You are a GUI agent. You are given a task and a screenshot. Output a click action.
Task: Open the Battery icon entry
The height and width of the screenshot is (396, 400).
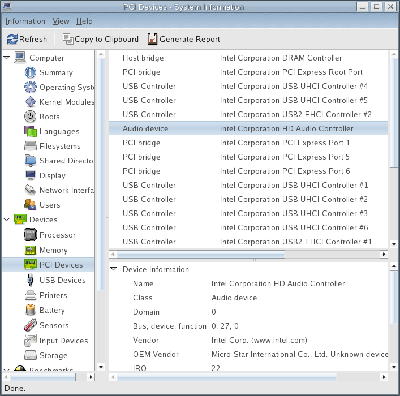(x=30, y=310)
